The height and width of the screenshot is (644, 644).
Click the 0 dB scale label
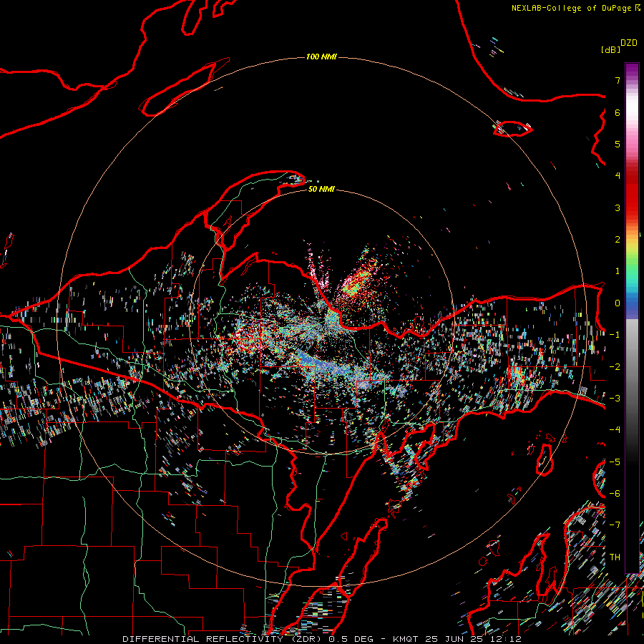click(618, 303)
